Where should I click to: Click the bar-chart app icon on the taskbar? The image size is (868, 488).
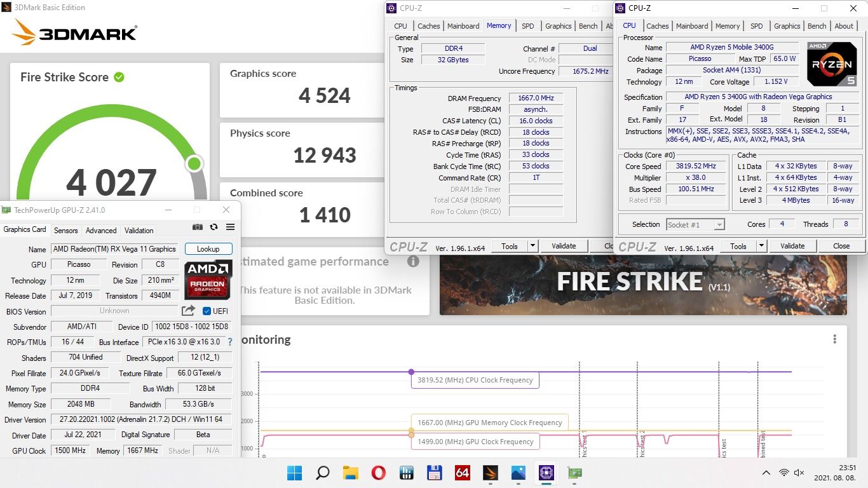click(406, 473)
